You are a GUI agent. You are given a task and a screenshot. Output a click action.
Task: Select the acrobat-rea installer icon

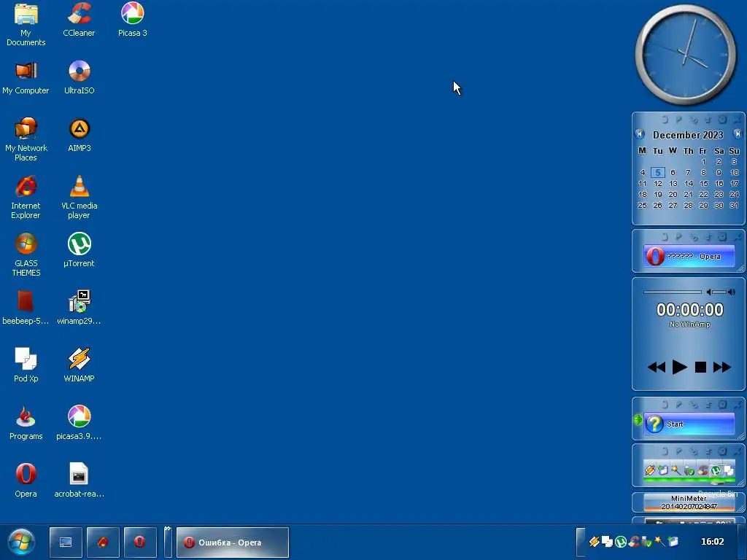pos(79,481)
